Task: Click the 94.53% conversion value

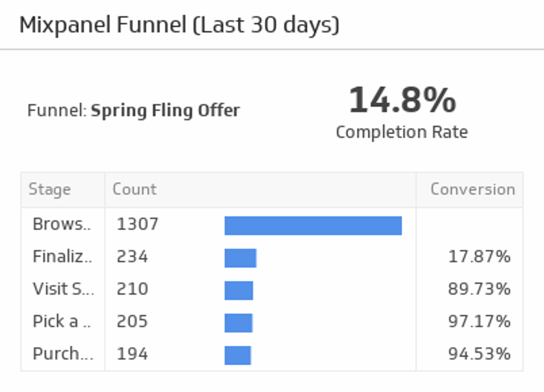Action: coord(479,354)
